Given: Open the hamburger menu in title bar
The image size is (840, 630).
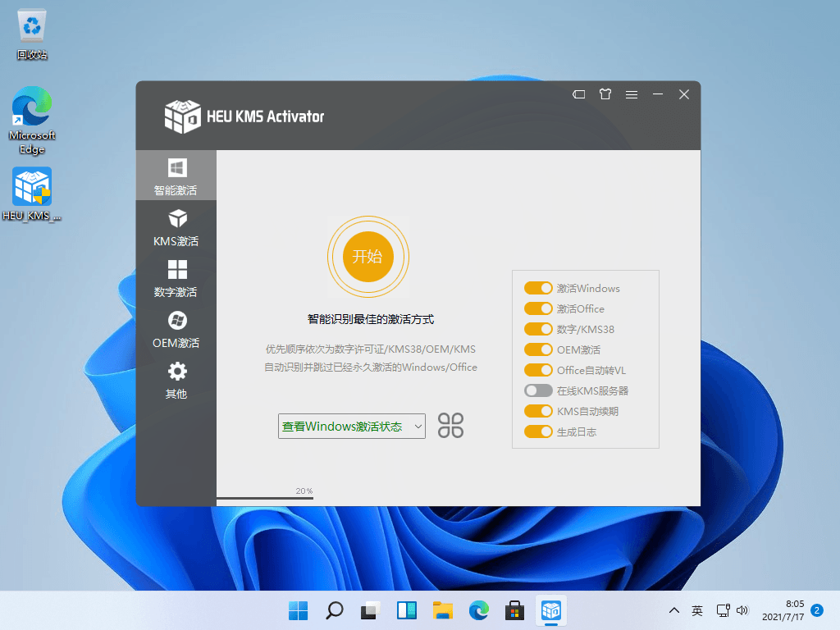Looking at the screenshot, I should point(632,94).
